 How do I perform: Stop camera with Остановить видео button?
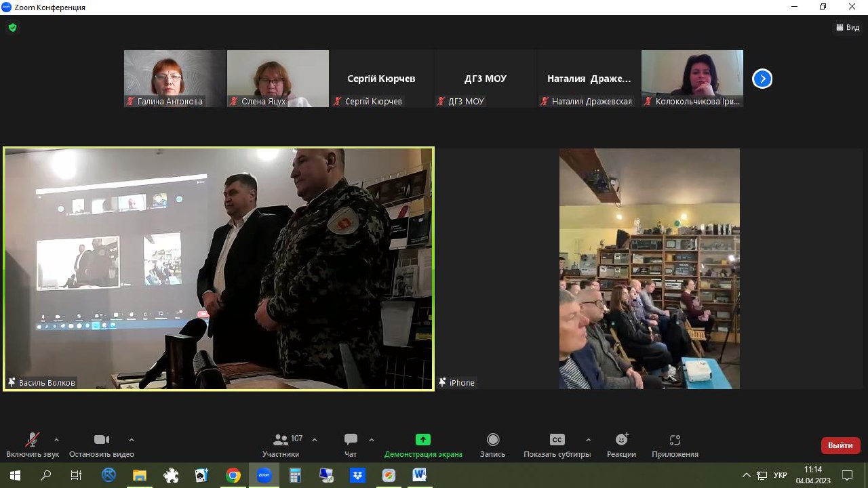point(102,445)
